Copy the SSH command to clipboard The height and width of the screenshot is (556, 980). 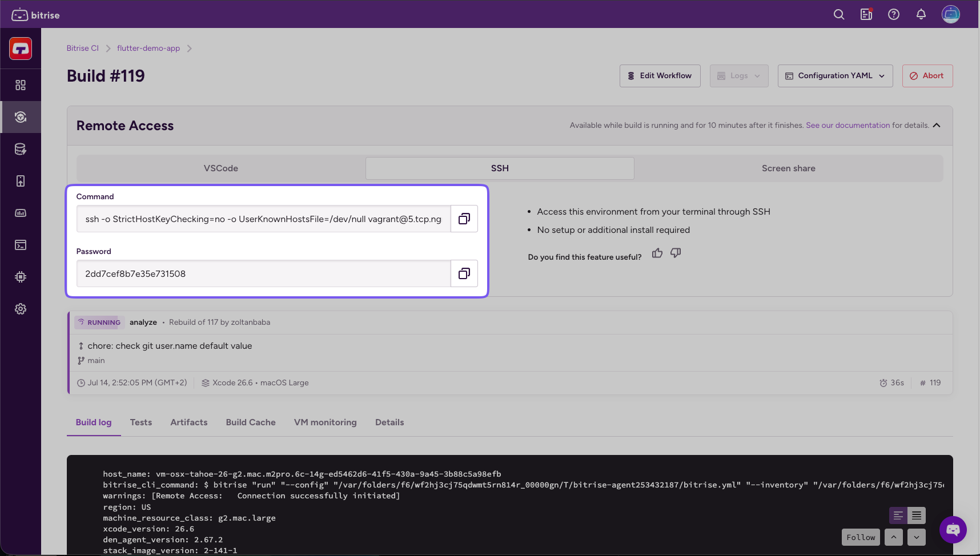coord(464,219)
